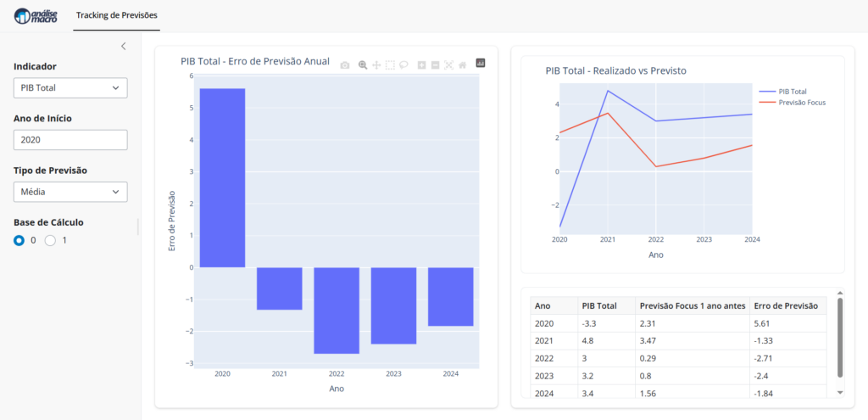Screen dimensions: 868x420
Task: Click the Autoscale icon on chart
Action: click(449, 65)
